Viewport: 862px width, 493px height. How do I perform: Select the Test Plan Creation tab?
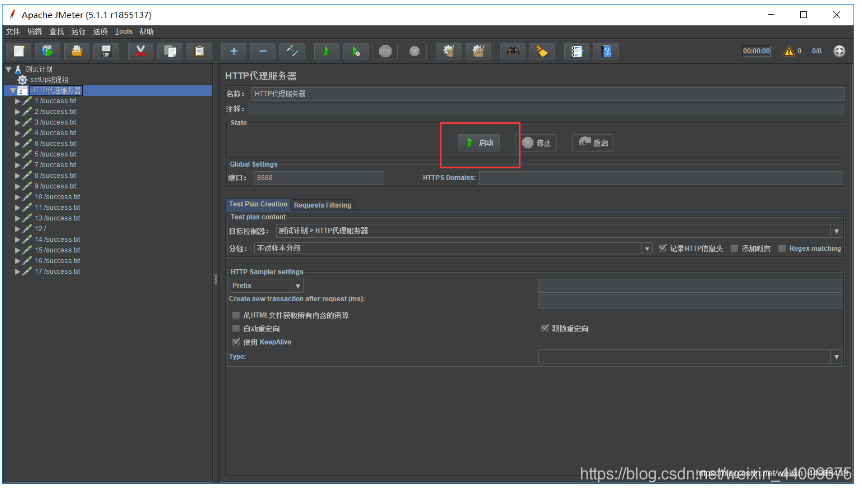pyautogui.click(x=258, y=204)
